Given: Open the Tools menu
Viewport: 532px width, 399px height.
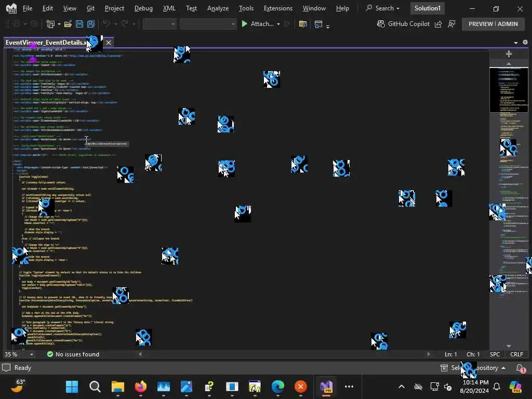Looking at the screenshot, I should (246, 8).
